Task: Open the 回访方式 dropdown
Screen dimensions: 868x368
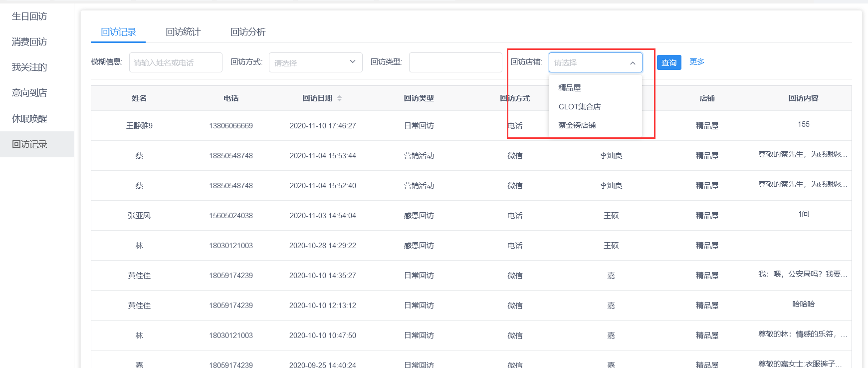Action: tap(315, 62)
